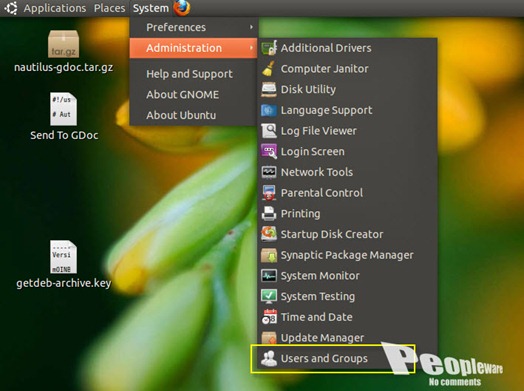The width and height of the screenshot is (524, 391).
Task: Click the Additional Drivers icon
Action: [269, 47]
